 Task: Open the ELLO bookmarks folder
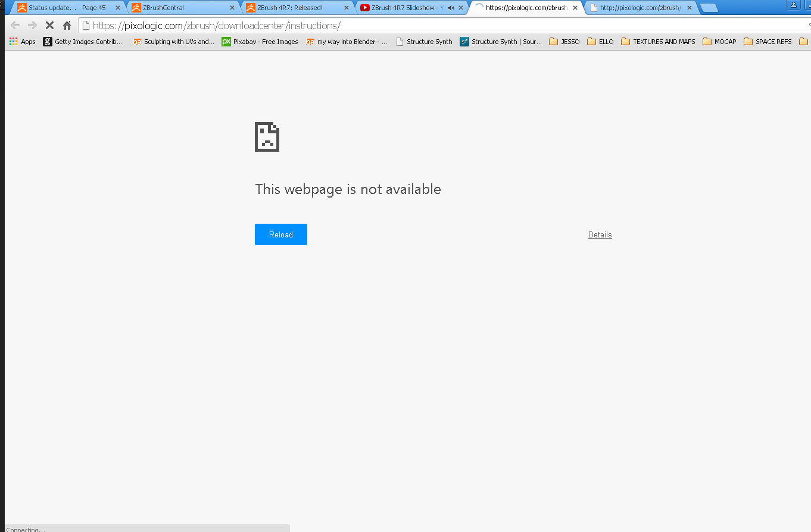pyautogui.click(x=600, y=42)
